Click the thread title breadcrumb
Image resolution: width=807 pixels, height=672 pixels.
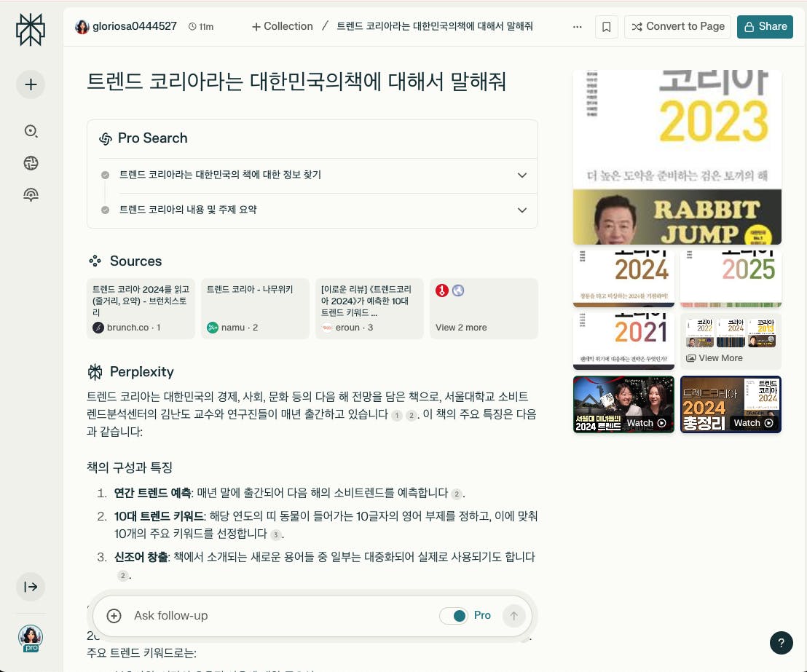[x=434, y=26]
